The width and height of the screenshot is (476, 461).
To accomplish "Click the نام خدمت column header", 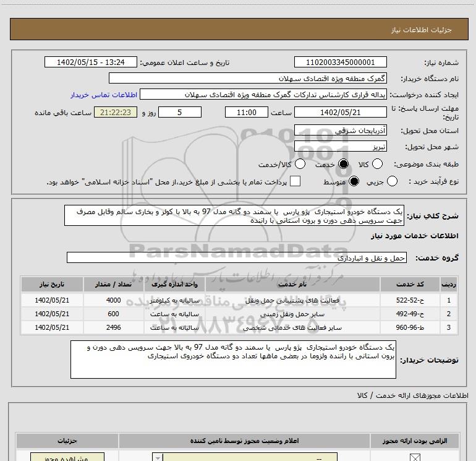I will pyautogui.click(x=292, y=285).
